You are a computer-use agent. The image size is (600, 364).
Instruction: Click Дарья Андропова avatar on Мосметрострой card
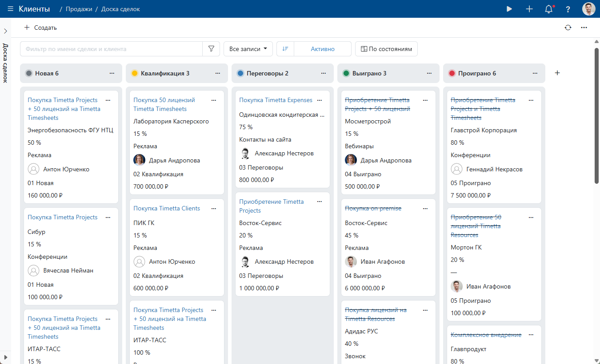[351, 160]
